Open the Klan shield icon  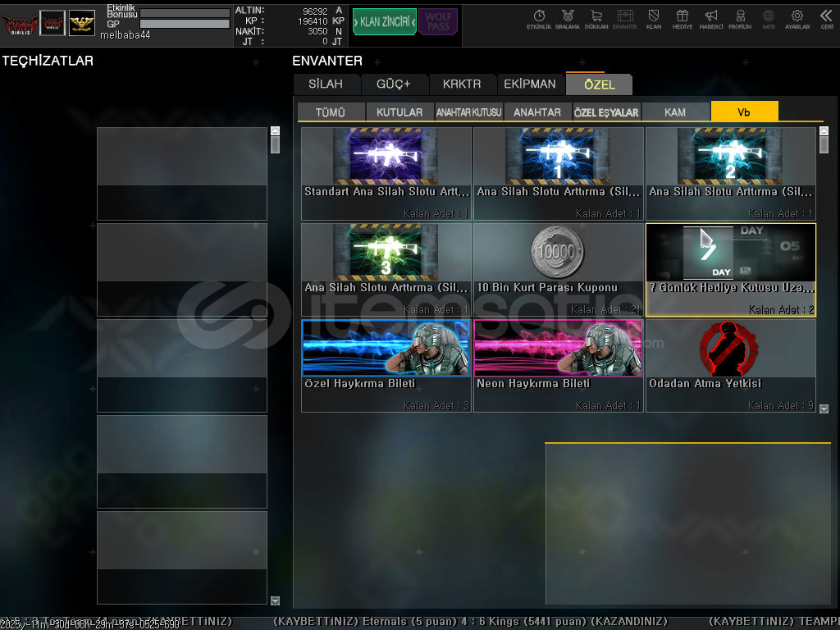click(654, 19)
